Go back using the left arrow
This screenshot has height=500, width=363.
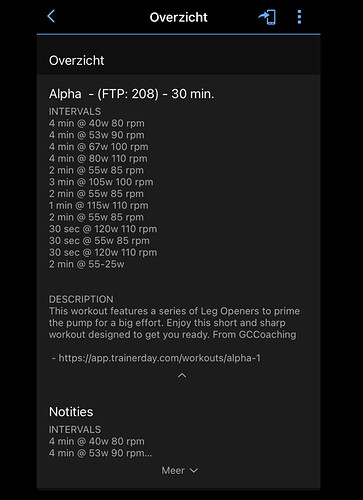(51, 16)
